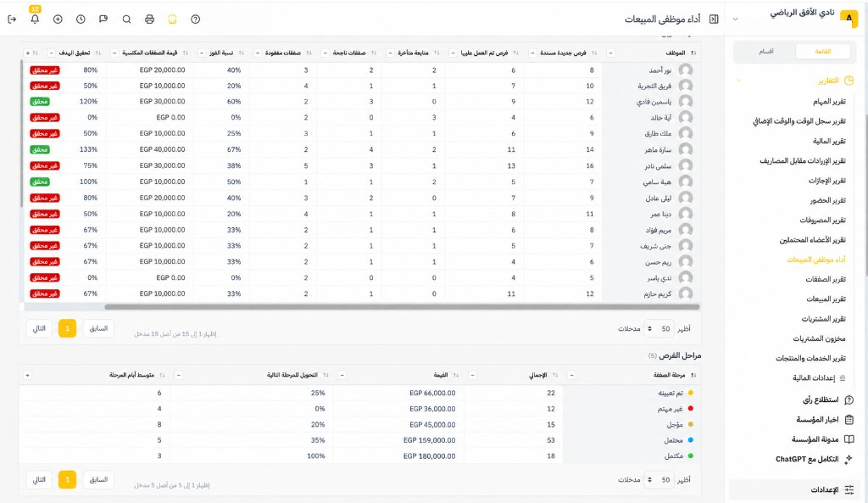Click page 1 button in stages table
Image resolution: width=868 pixels, height=503 pixels.
[68, 480]
